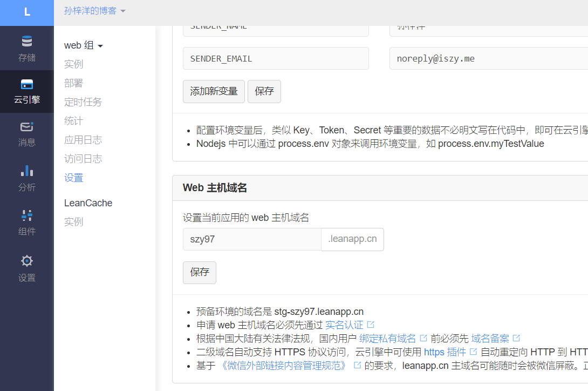Expand the 孙梓洋的博客 app dropdown
Viewport: 588px width, 391px height.
(x=94, y=11)
